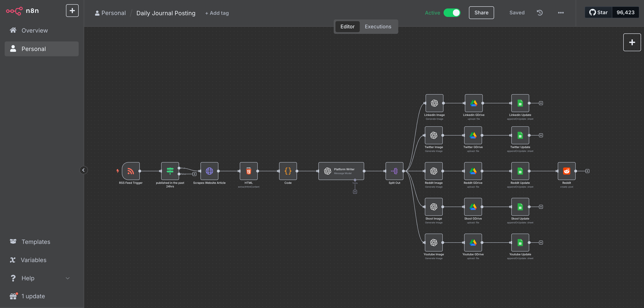The height and width of the screenshot is (308, 644).
Task: Select the Reddit Image node
Action: 434,171
